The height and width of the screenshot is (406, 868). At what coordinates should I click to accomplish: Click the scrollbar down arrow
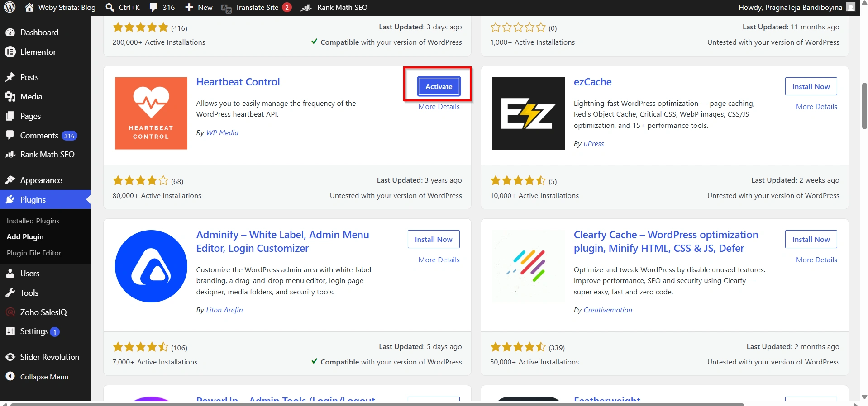pyautogui.click(x=864, y=397)
